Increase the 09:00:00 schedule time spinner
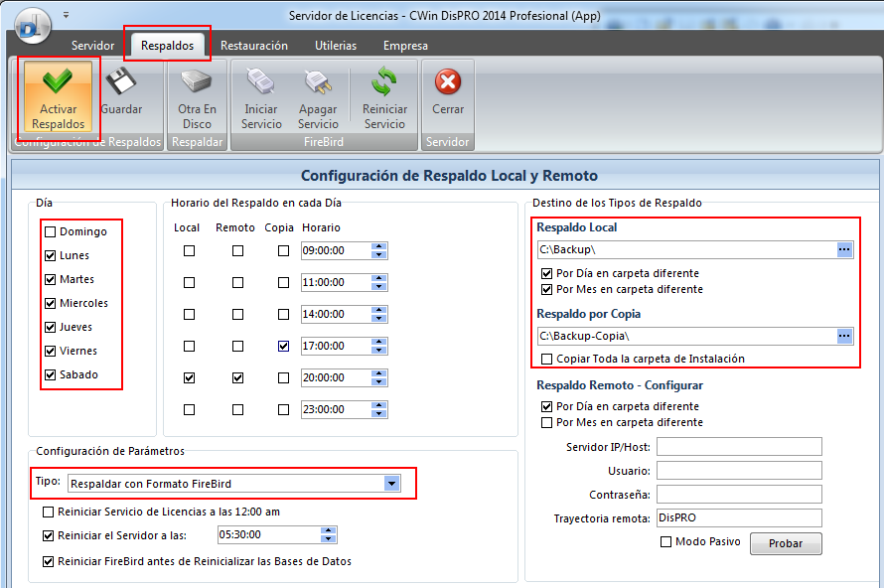The image size is (884, 588). click(x=380, y=247)
